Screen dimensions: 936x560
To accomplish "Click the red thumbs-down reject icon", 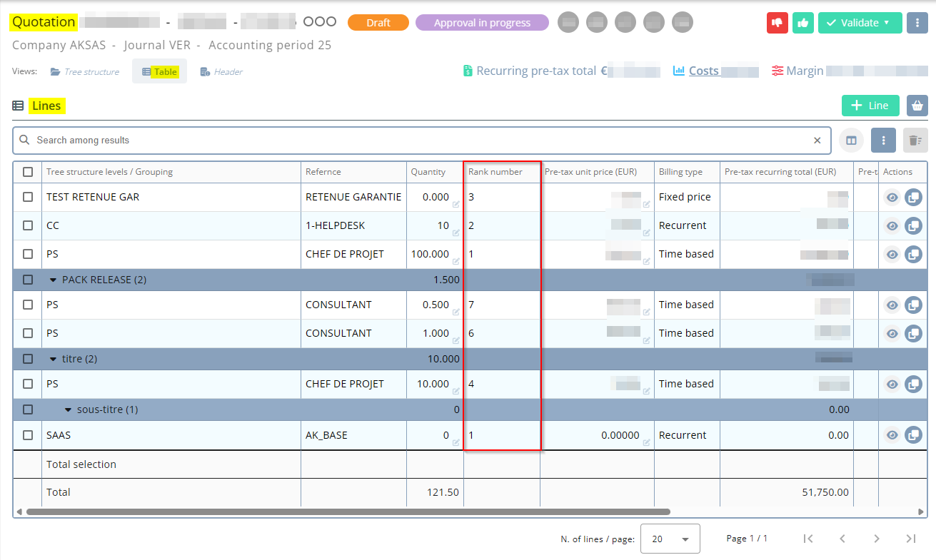I will pyautogui.click(x=777, y=23).
